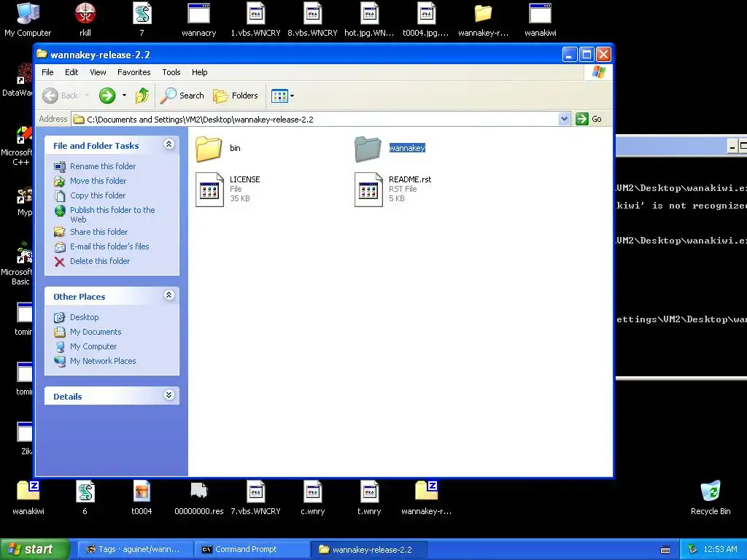This screenshot has width=747, height=560.
Task: Select 7.vbs.WNCRY desktop file
Action: click(256, 498)
